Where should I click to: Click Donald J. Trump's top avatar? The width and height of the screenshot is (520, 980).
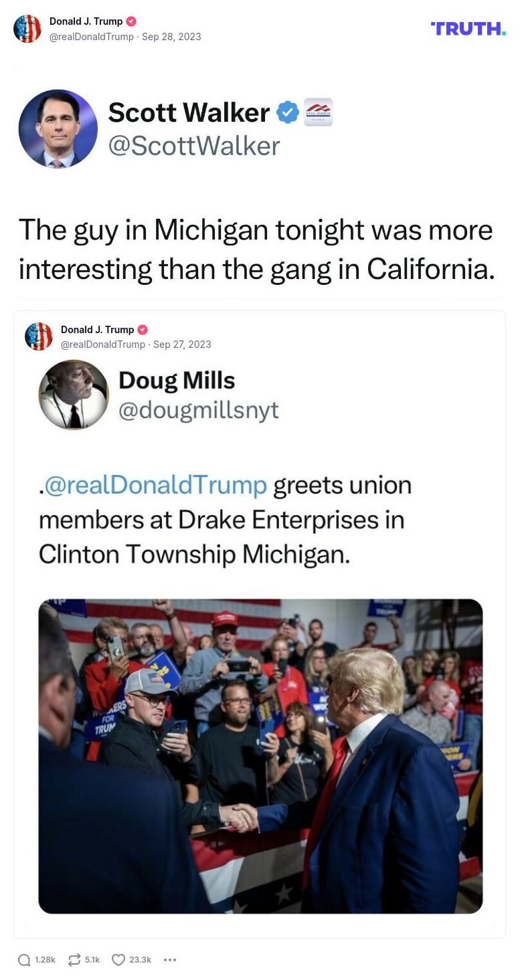click(27, 28)
